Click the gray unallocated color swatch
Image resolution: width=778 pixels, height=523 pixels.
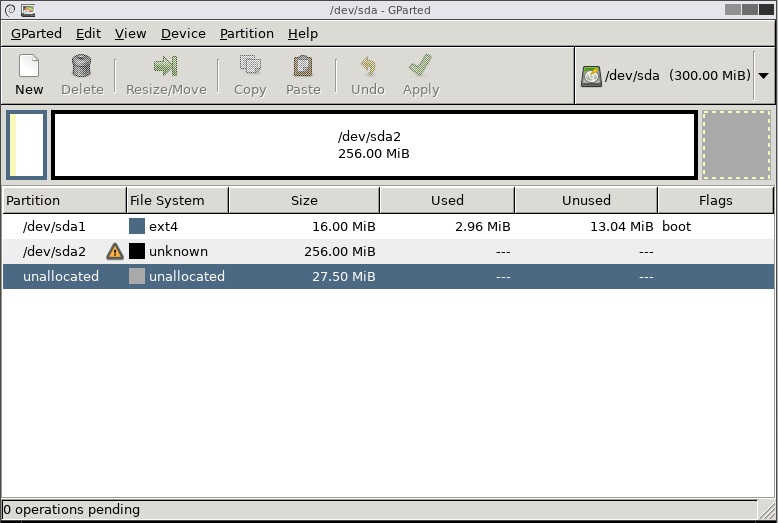(x=137, y=276)
